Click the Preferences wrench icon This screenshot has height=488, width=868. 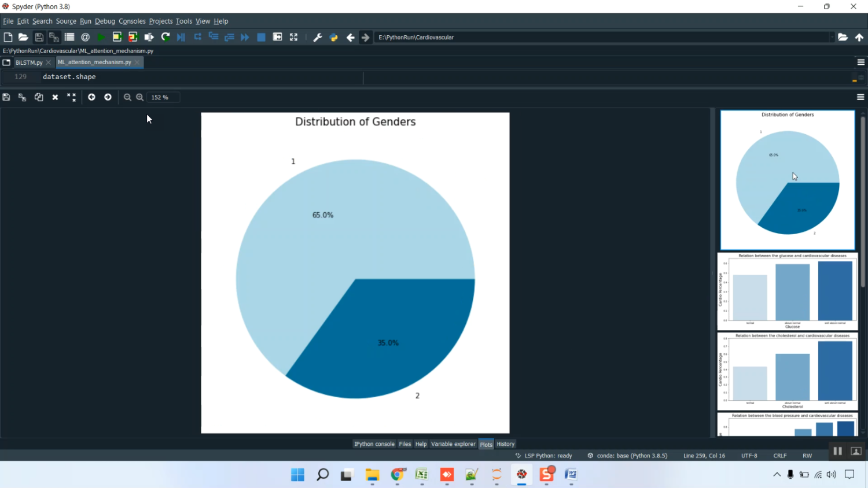[318, 37]
